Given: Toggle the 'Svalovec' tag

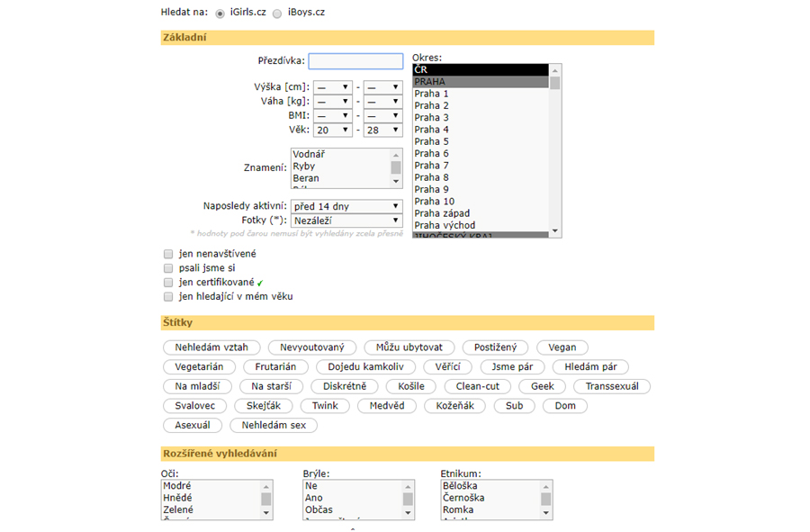Looking at the screenshot, I should tap(194, 406).
